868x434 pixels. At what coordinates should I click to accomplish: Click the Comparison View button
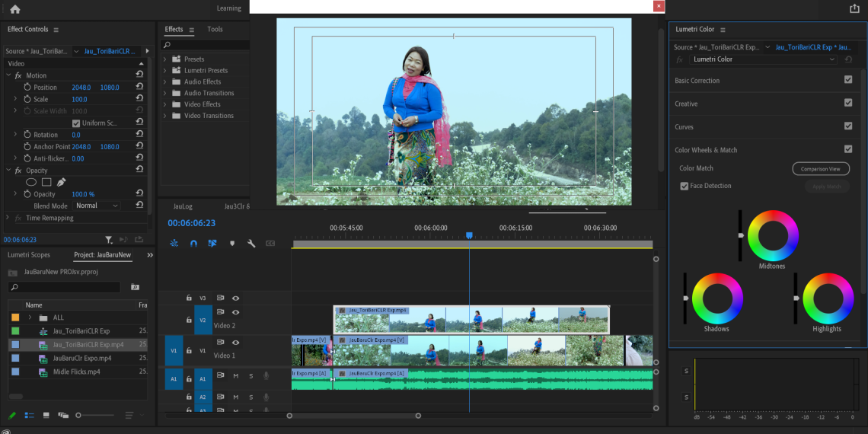pos(820,168)
